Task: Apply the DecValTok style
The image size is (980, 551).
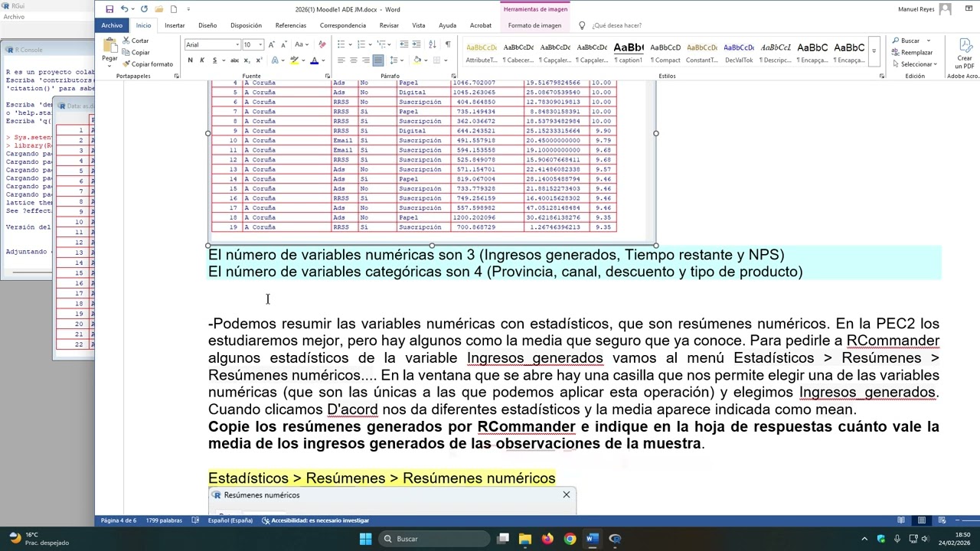Action: [739, 52]
